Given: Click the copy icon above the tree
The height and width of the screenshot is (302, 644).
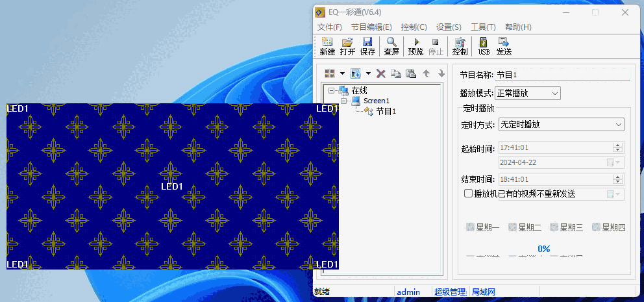Looking at the screenshot, I should tap(395, 73).
